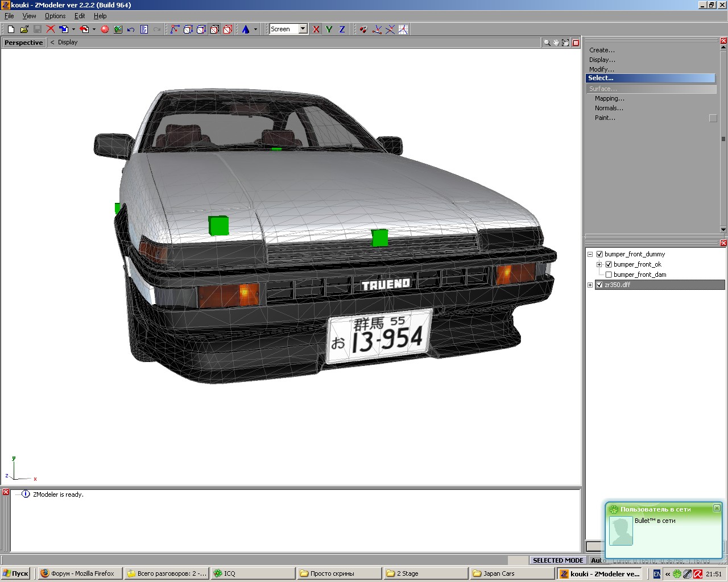The height and width of the screenshot is (582, 728).
Task: Click the Export red arrow icon
Action: click(x=84, y=29)
